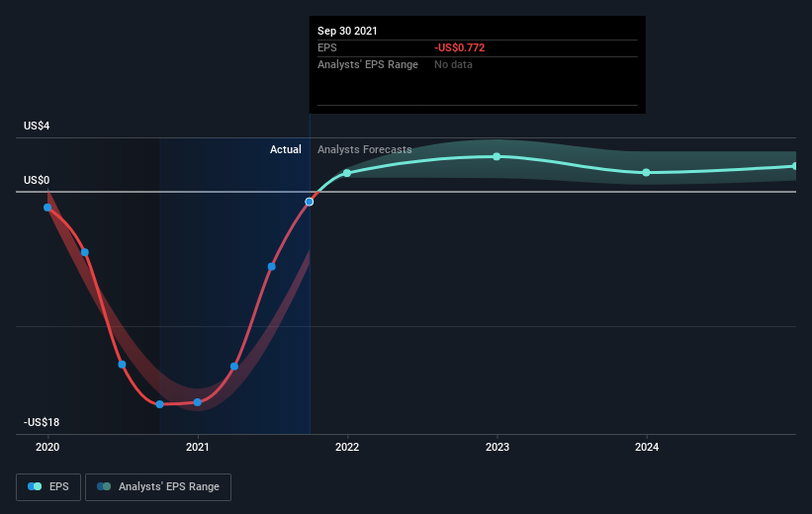This screenshot has width=812, height=514.
Task: Click the 2023 forecast data point
Action: [496, 156]
